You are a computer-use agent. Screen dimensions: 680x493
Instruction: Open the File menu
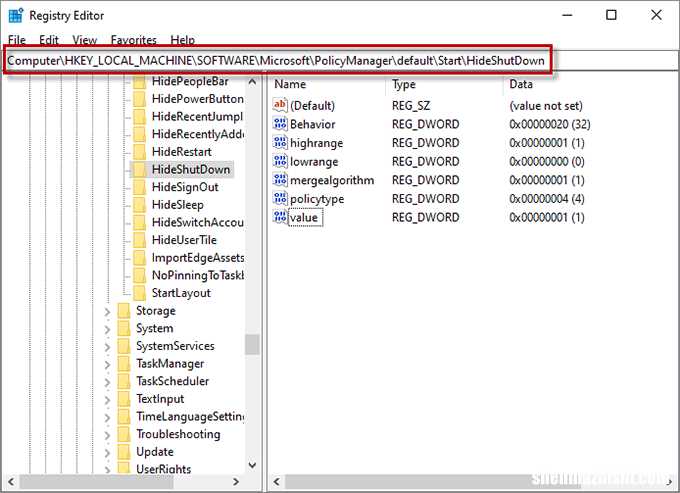coord(17,40)
